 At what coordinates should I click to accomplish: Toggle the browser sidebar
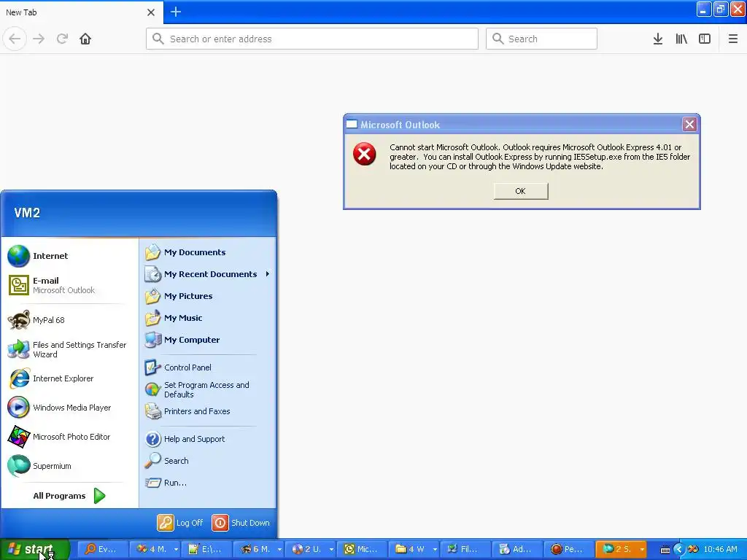pos(705,39)
